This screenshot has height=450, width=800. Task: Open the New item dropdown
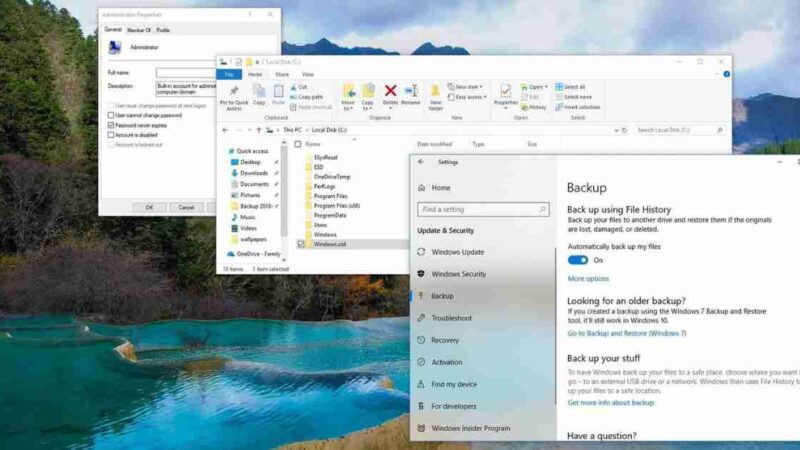click(x=465, y=87)
